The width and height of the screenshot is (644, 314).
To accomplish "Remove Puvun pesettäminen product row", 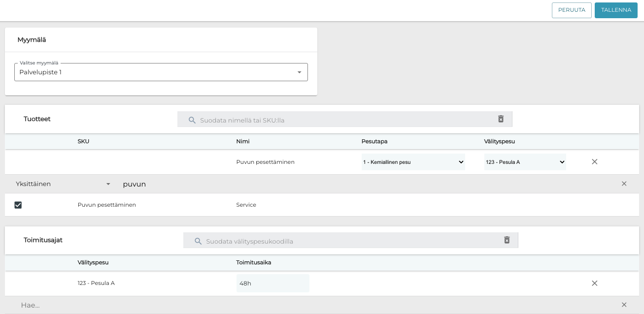I will [594, 161].
